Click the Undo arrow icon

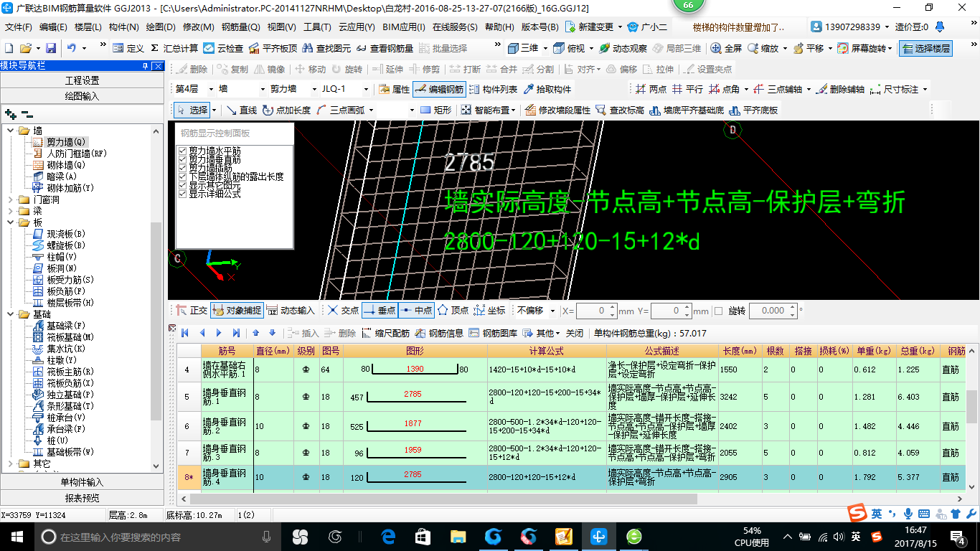(x=72, y=48)
